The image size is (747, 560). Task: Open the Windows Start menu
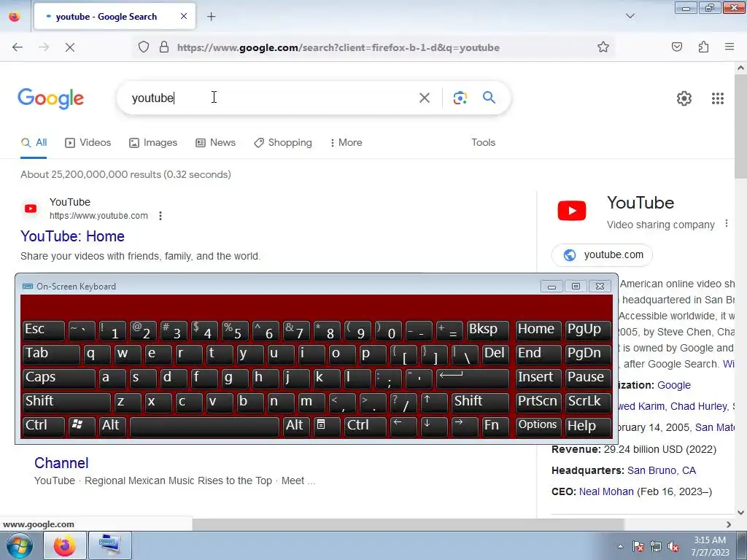(x=19, y=545)
